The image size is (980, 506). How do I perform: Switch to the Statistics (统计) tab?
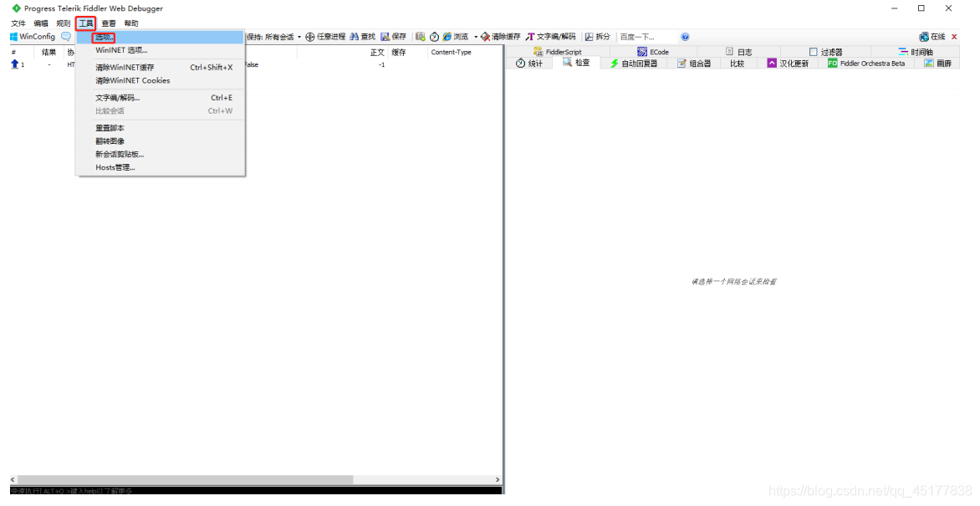point(529,64)
